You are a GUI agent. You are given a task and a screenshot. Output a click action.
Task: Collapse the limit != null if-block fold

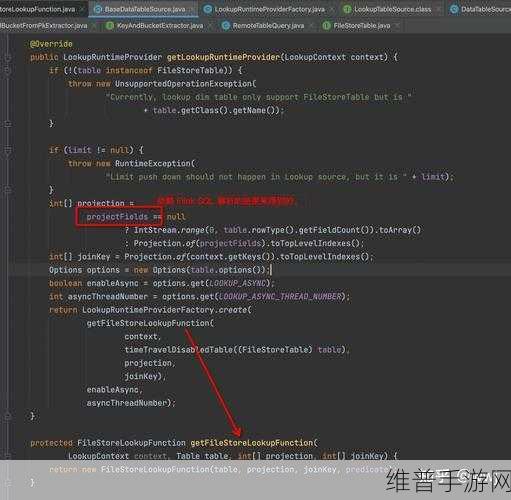(x=8, y=150)
